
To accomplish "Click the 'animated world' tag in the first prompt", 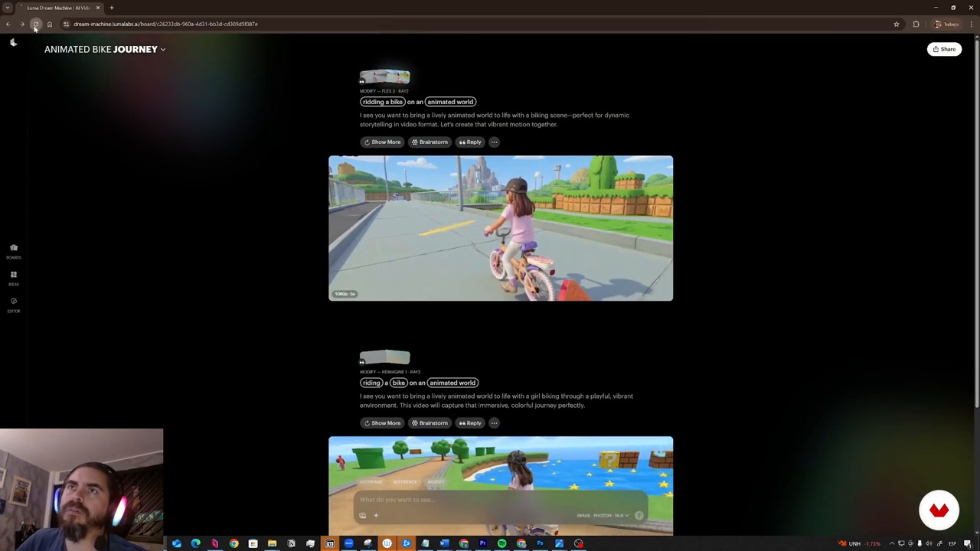I will pyautogui.click(x=450, y=102).
